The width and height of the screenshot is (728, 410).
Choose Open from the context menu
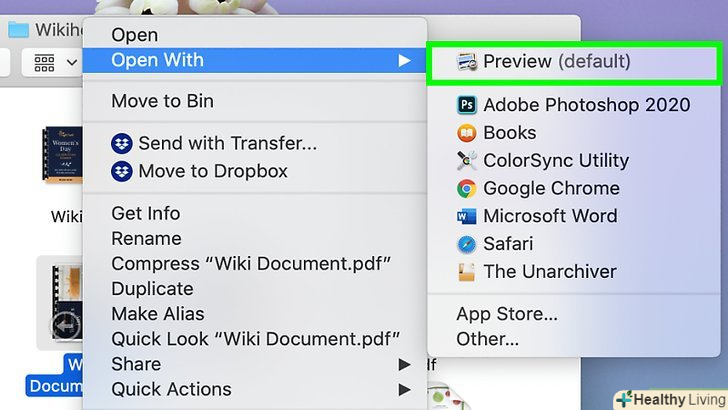coord(254,35)
